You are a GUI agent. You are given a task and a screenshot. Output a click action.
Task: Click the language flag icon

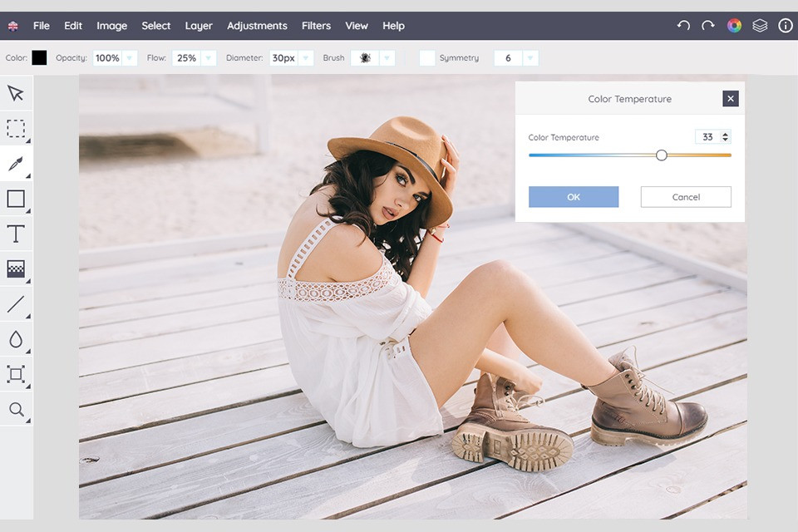point(12,26)
